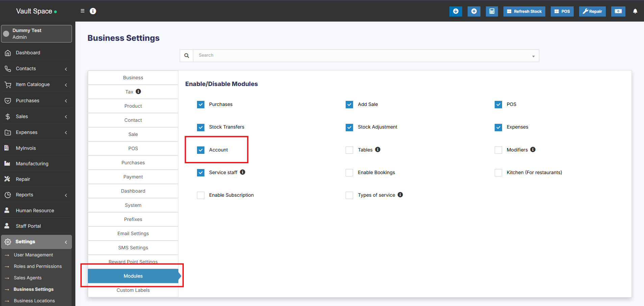This screenshot has height=306, width=644.
Task: Open the search dropdown arrow
Action: pos(533,56)
